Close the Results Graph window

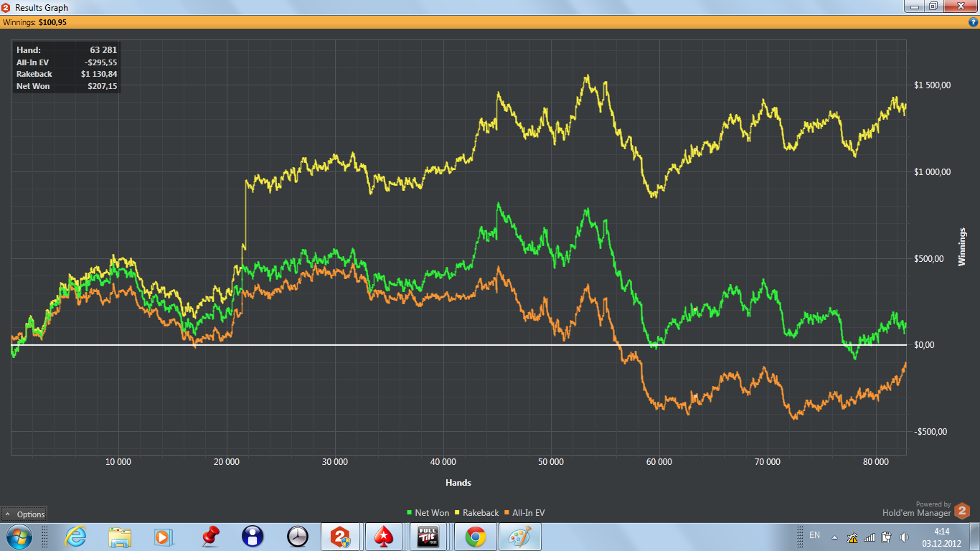tap(959, 6)
